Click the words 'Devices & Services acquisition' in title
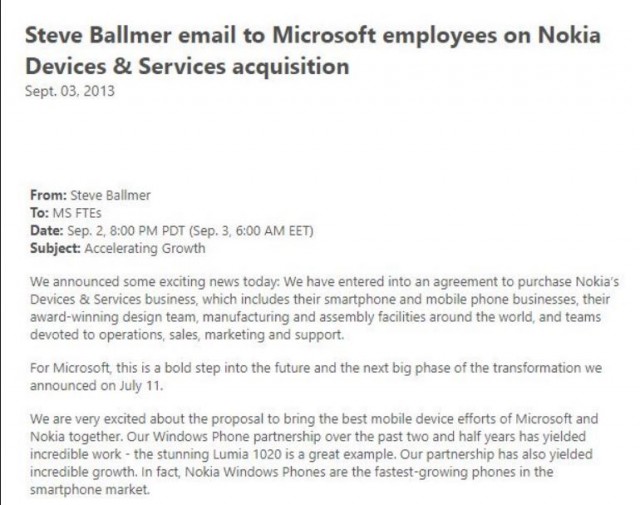Image resolution: width=640 pixels, height=505 pixels. (x=187, y=66)
